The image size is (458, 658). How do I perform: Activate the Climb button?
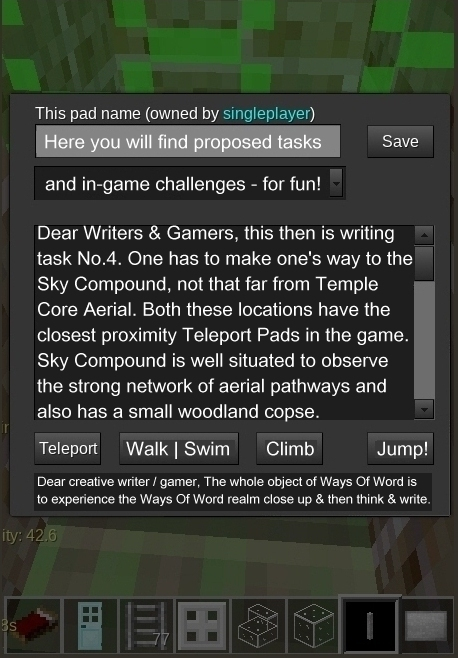(x=290, y=449)
